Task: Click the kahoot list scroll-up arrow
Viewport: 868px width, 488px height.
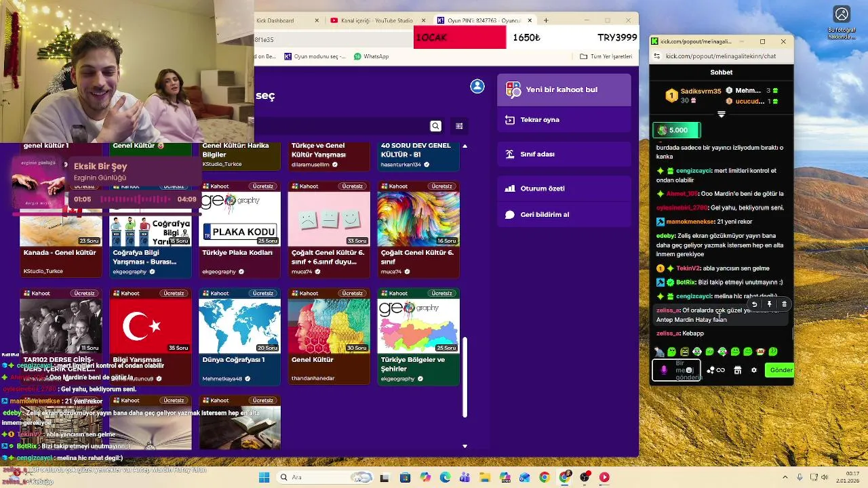Action: click(465, 146)
